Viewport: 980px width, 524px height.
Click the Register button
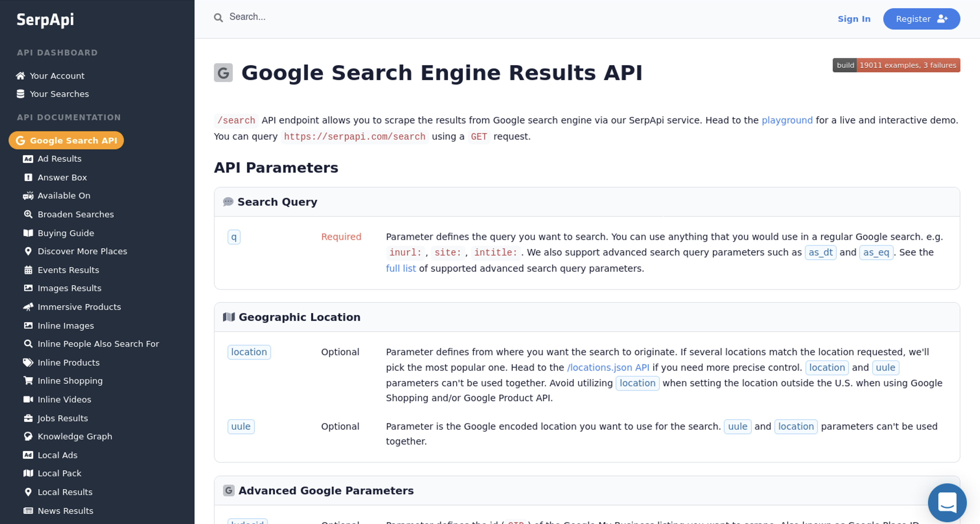(x=921, y=19)
